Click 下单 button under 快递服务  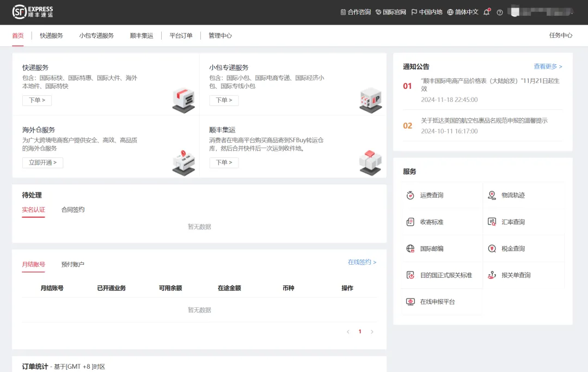click(37, 100)
